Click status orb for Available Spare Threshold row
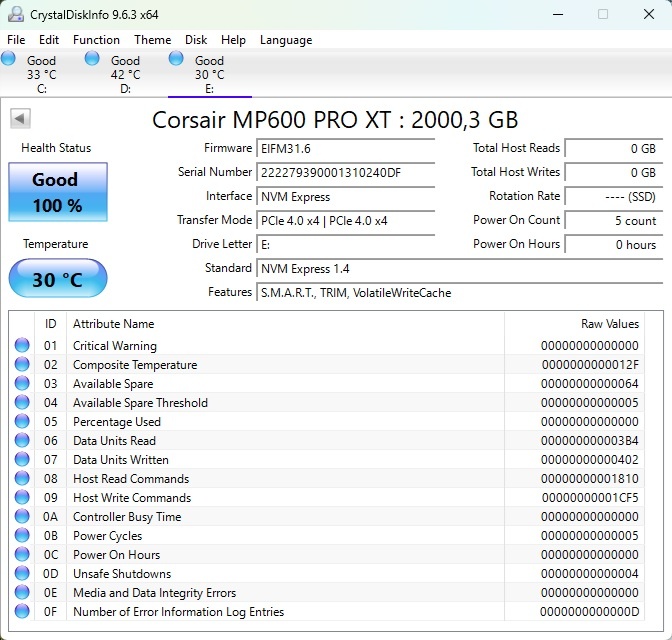This screenshot has height=640, width=672. (x=22, y=402)
